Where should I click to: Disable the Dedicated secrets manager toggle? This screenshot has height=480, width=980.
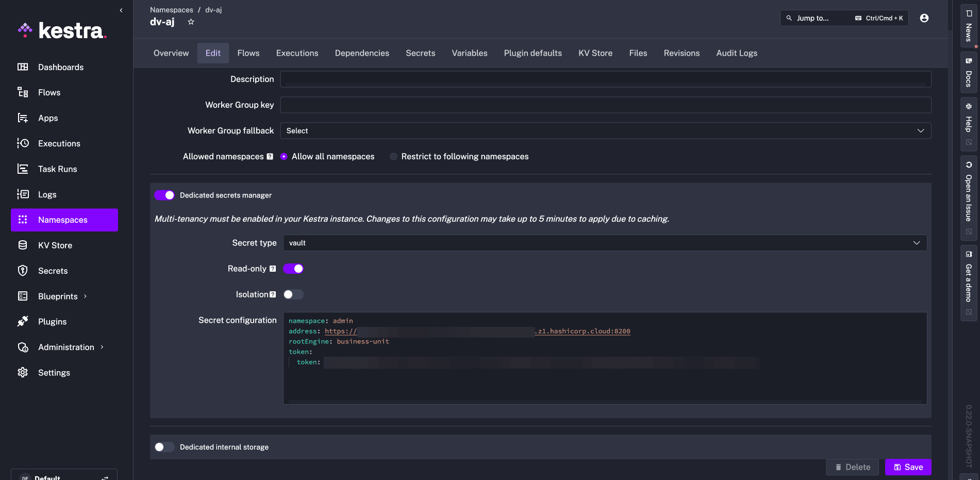[164, 195]
